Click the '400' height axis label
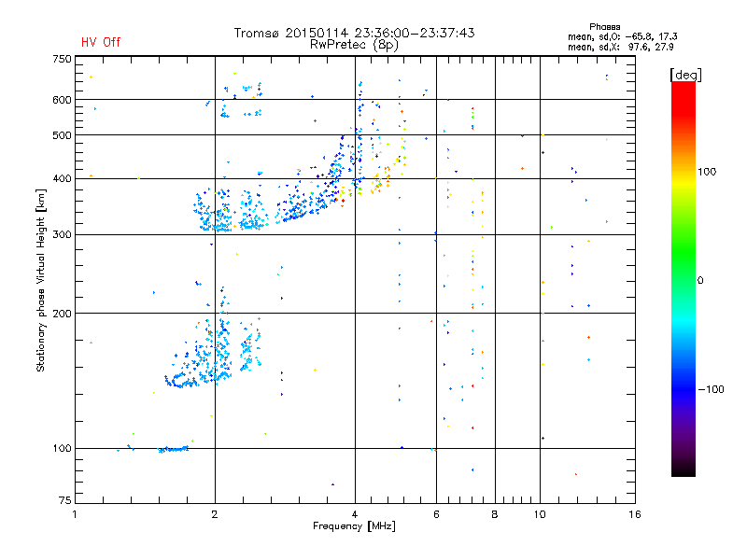Image resolution: width=747 pixels, height=560 pixels. point(62,179)
